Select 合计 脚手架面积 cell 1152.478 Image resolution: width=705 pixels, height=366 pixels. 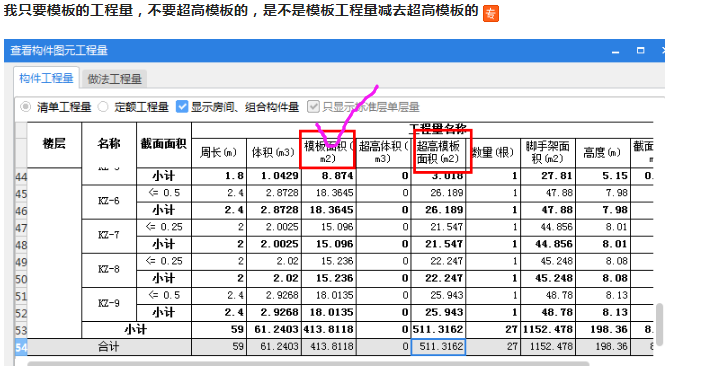point(548,347)
